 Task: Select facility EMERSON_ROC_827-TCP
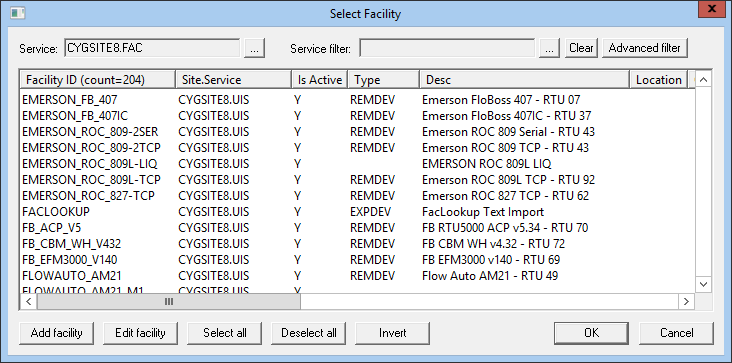coord(88,195)
